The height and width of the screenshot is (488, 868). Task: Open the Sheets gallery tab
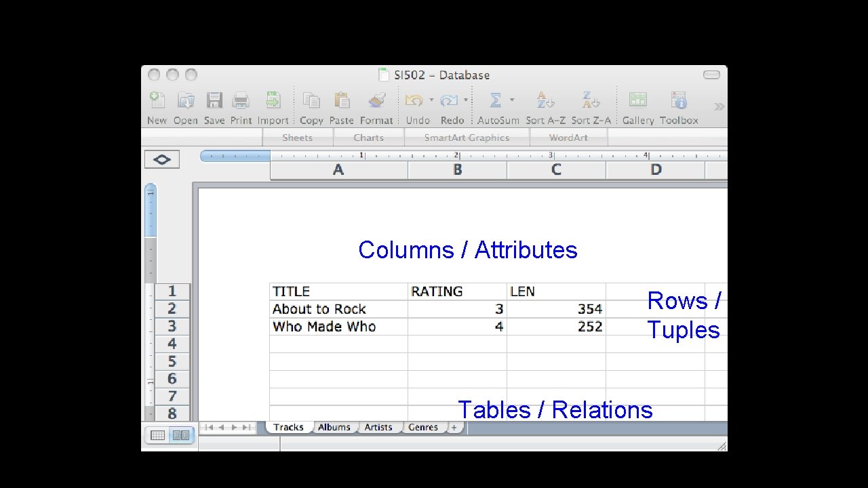click(x=297, y=138)
